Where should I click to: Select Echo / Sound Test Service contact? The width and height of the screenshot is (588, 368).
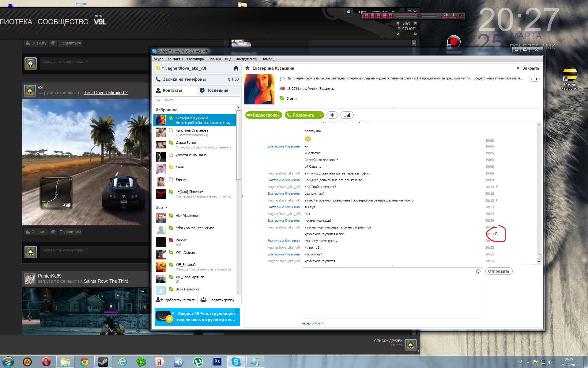195,229
